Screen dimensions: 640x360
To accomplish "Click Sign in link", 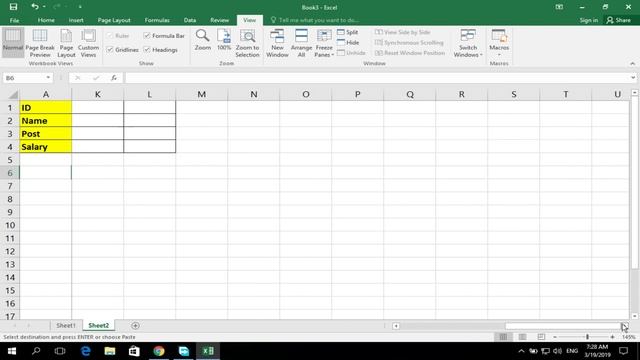I will (589, 20).
